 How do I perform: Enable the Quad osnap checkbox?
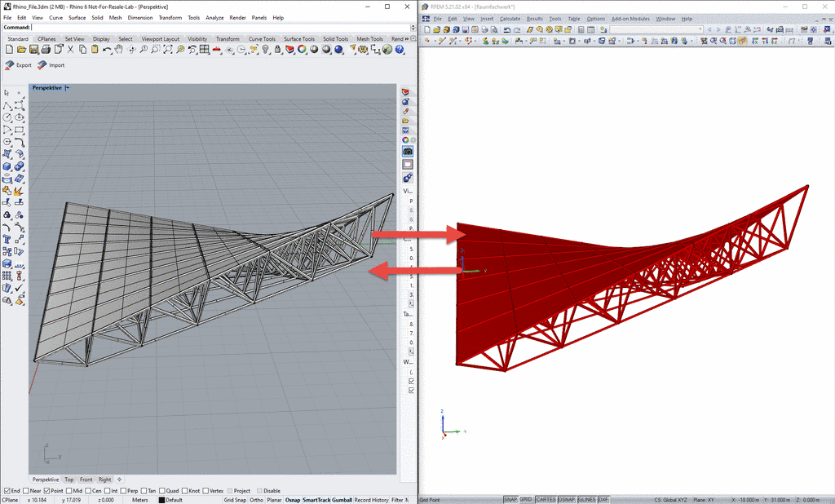[161, 491]
